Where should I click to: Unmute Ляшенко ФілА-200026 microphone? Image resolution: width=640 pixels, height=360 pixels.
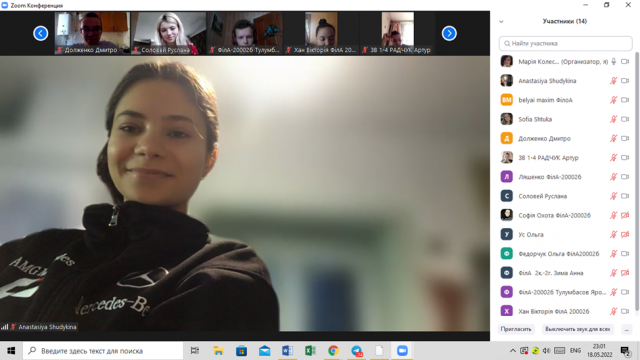click(x=613, y=177)
